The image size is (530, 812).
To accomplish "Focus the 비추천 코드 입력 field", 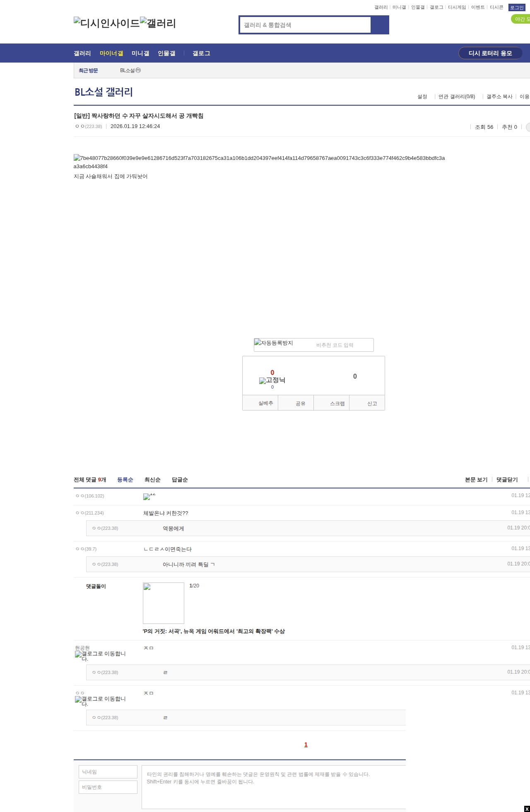I will click(x=342, y=345).
